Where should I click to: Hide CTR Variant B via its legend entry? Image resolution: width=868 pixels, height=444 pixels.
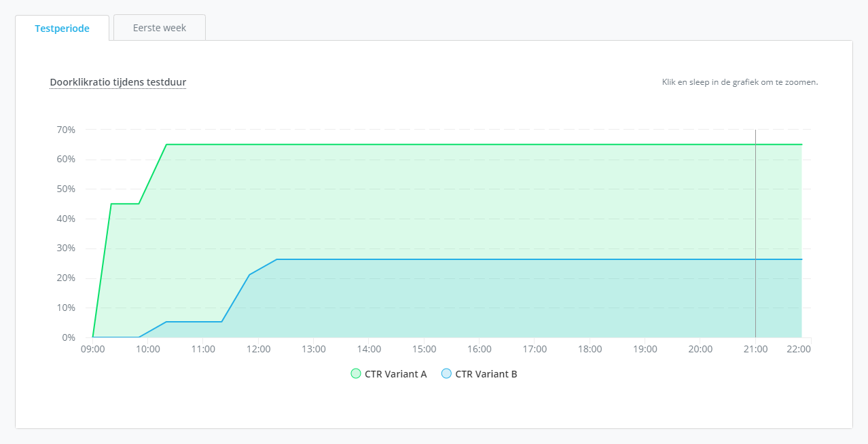486,373
